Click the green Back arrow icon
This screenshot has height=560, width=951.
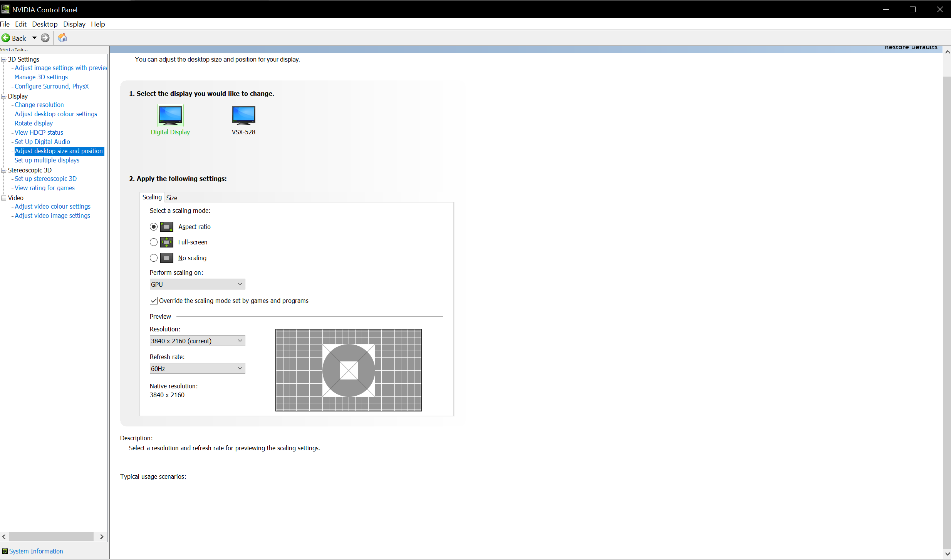click(x=6, y=38)
